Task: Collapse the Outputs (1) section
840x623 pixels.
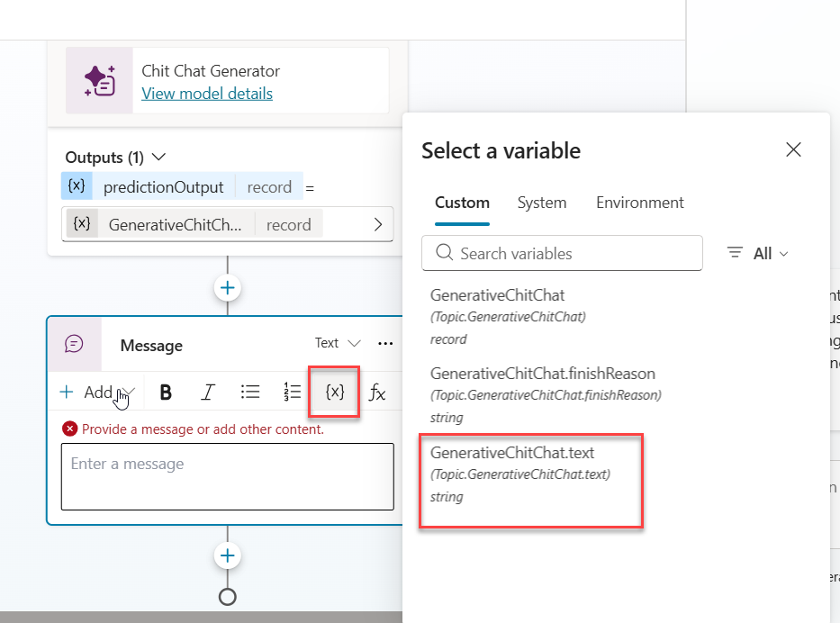Action: coord(159,157)
